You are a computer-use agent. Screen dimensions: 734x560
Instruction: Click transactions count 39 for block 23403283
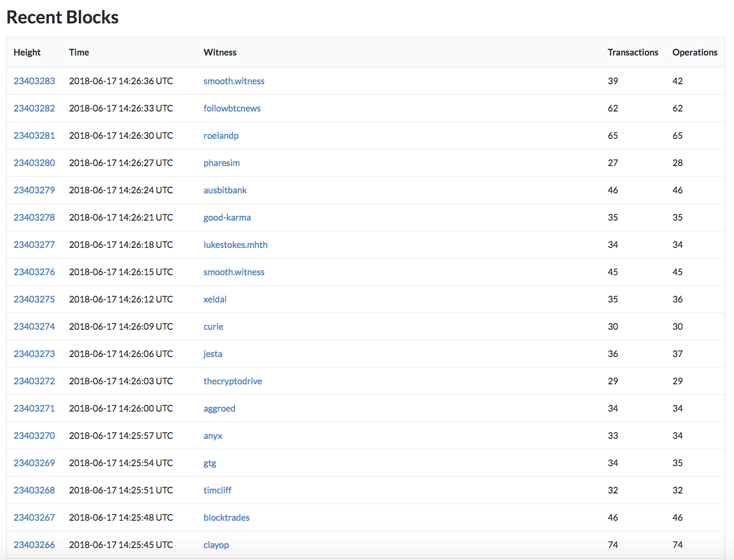click(613, 81)
